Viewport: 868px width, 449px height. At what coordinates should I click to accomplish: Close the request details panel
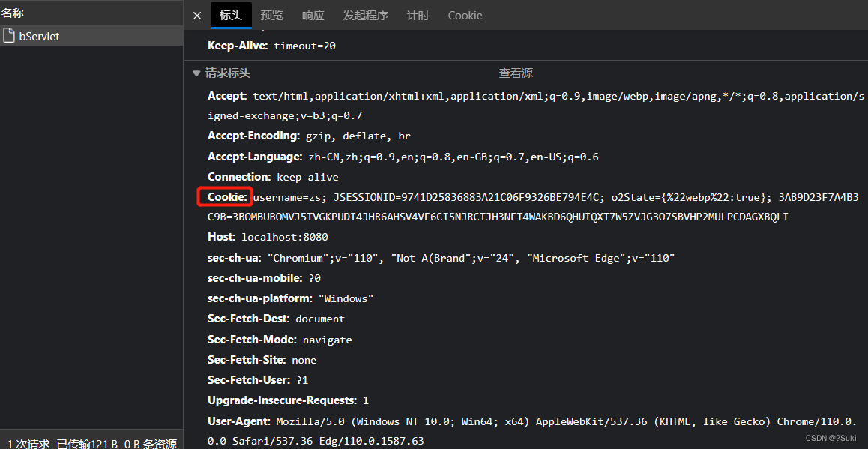[x=197, y=16]
